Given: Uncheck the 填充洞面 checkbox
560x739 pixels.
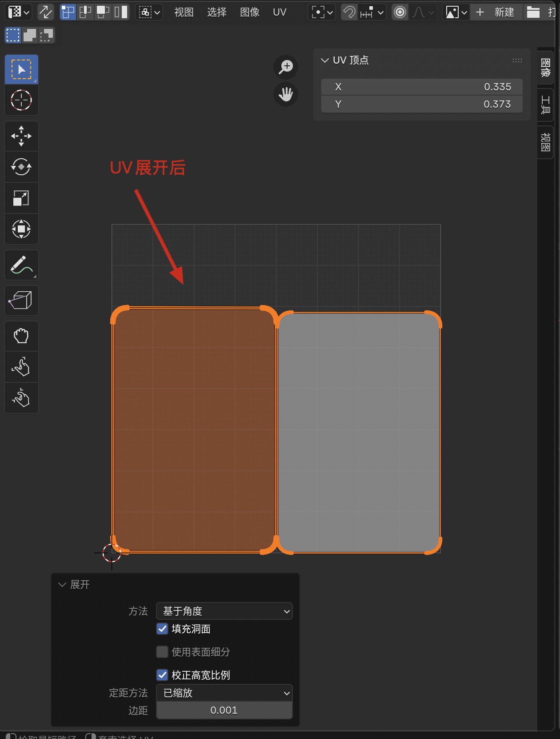Looking at the screenshot, I should (x=162, y=629).
